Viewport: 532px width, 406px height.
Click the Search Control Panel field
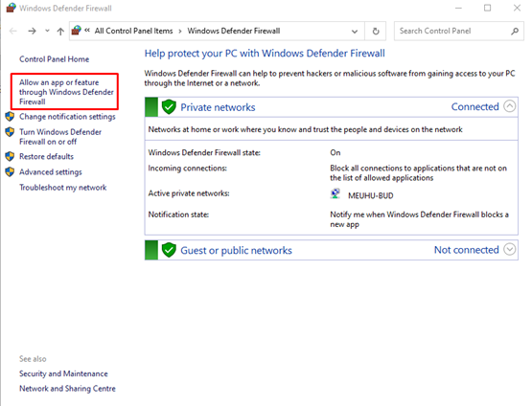coord(453,32)
